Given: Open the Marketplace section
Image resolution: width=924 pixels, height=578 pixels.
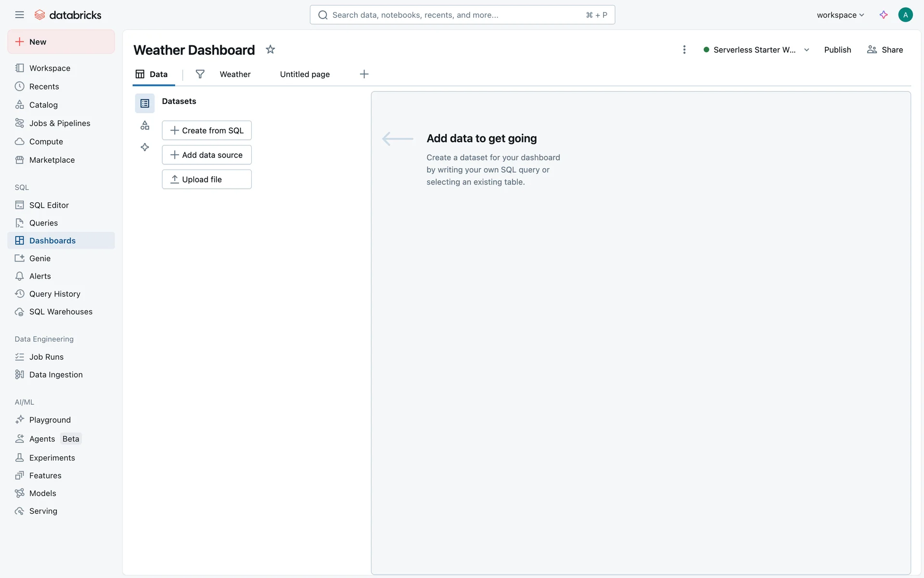Looking at the screenshot, I should click(51, 159).
